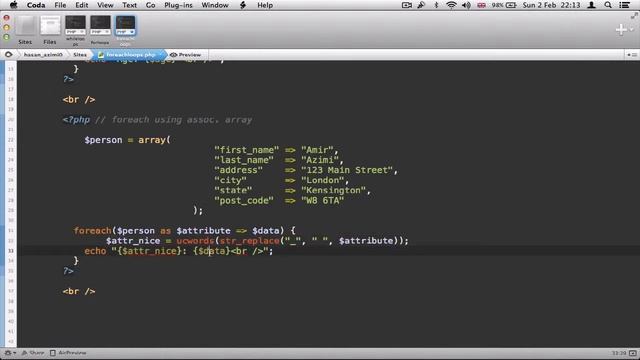Click the UK flag input source icon
The image size is (640, 360).
(x=482, y=5)
